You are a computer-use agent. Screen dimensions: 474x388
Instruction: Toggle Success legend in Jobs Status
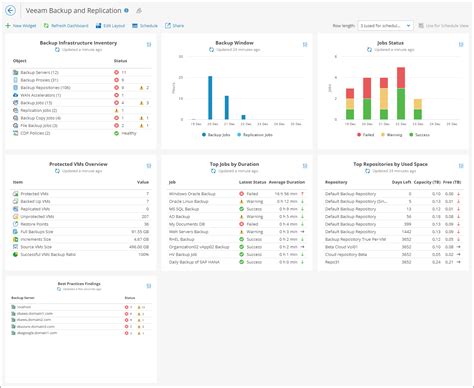419,135
